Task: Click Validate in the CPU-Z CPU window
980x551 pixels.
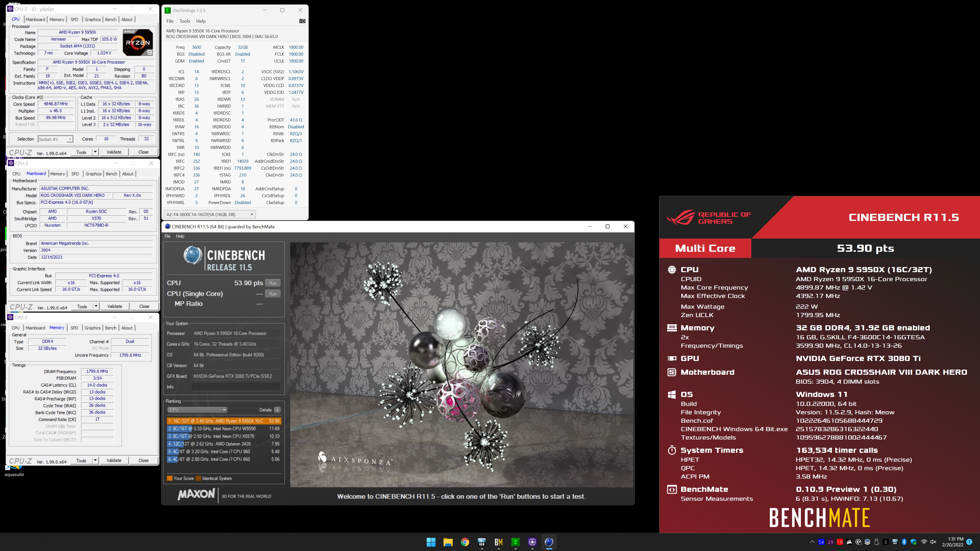Action: point(114,152)
